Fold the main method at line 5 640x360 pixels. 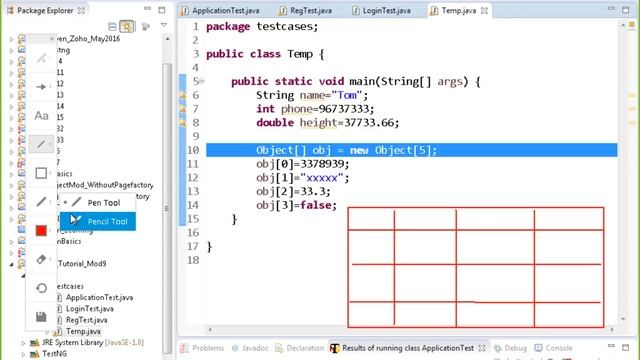coord(202,81)
